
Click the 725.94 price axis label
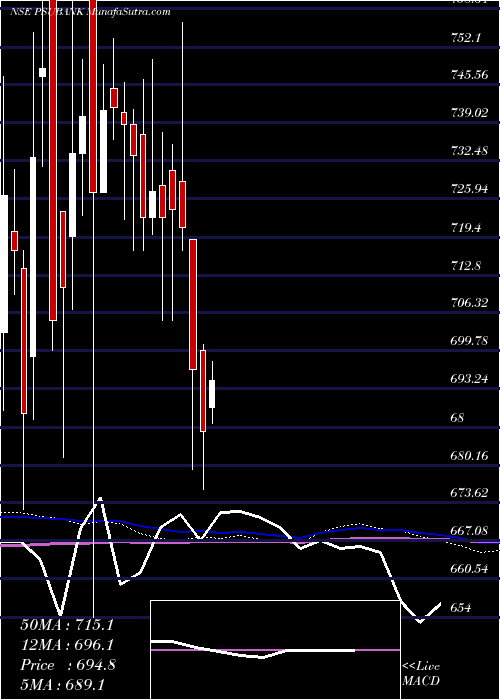[x=469, y=189]
